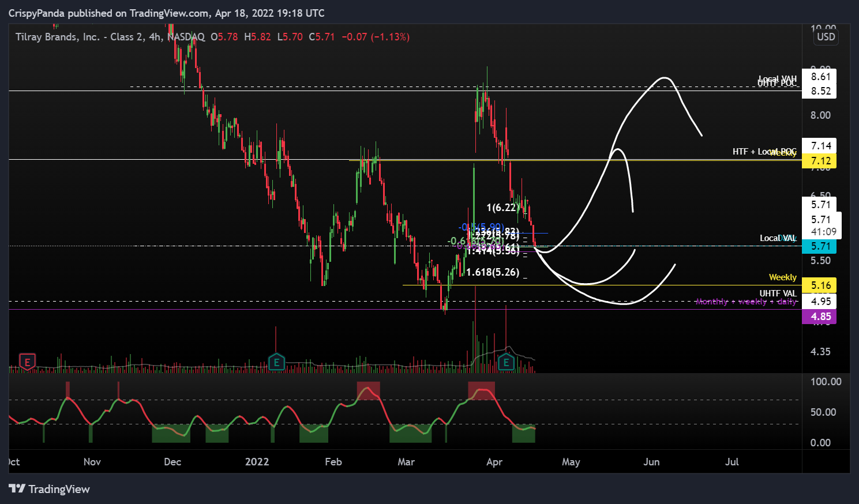Click the Local VAL level label
The width and height of the screenshot is (859, 504).
(778, 238)
